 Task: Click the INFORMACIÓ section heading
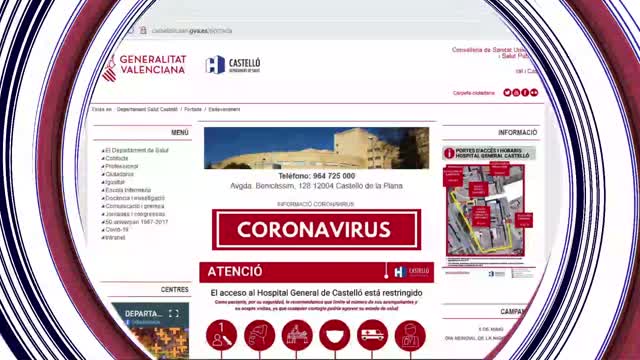coord(517,132)
